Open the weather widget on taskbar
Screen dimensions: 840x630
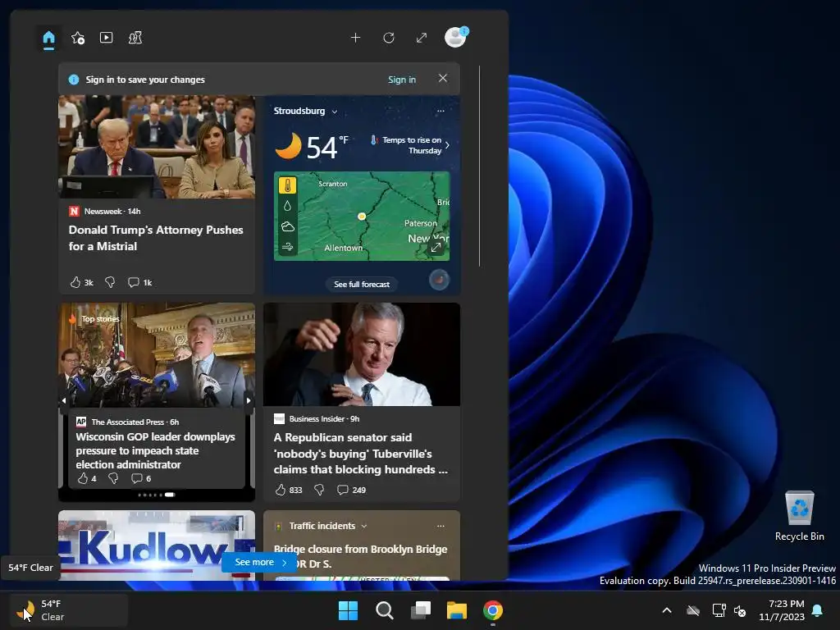[x=69, y=610]
